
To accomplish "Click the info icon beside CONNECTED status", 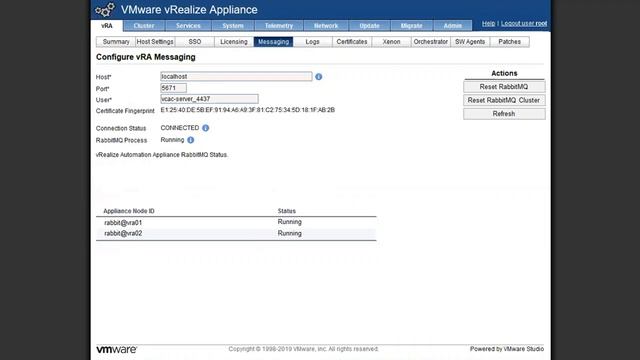I will tap(205, 128).
